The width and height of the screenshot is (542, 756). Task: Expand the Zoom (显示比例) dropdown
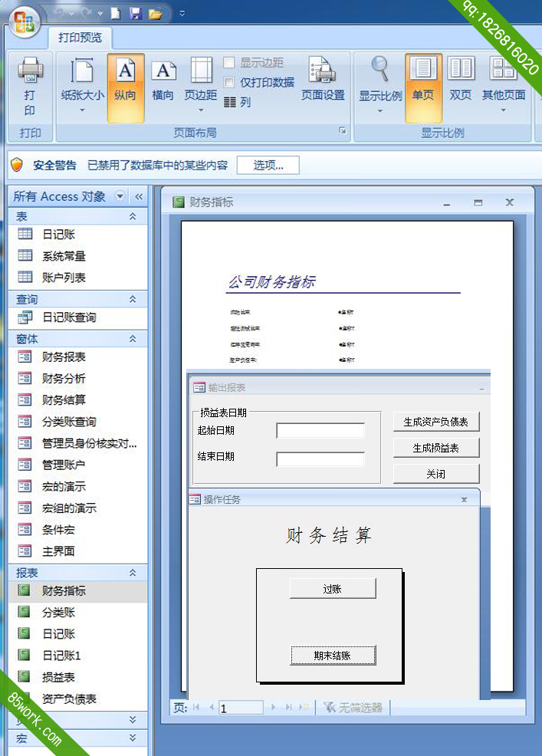point(380,86)
